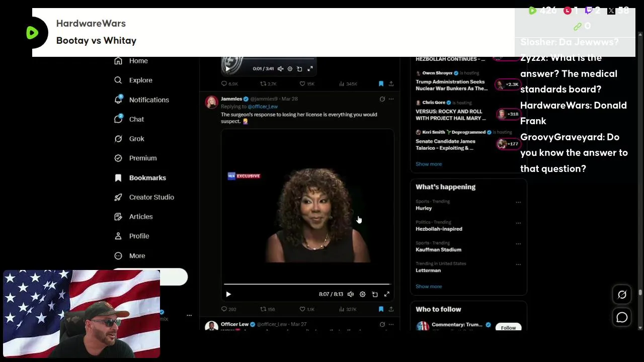Click the Rumble logo in stream header
The width and height of the screenshot is (644, 362).
[32, 33]
